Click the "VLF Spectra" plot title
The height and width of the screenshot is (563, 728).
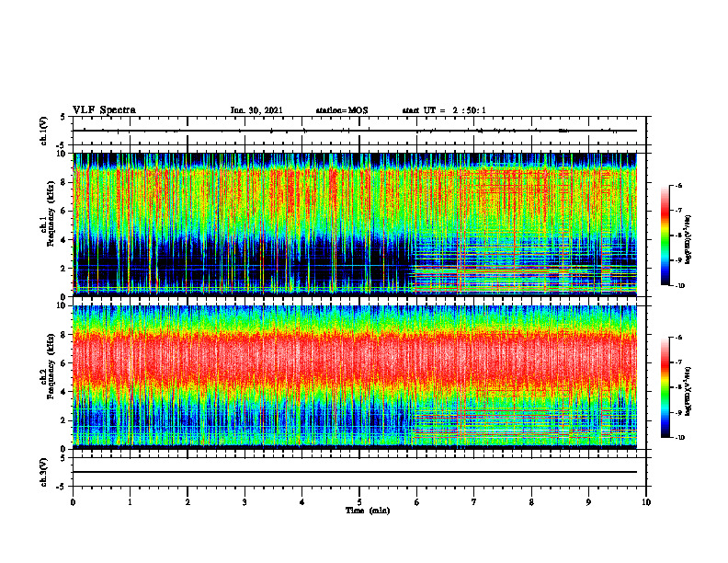tap(104, 110)
